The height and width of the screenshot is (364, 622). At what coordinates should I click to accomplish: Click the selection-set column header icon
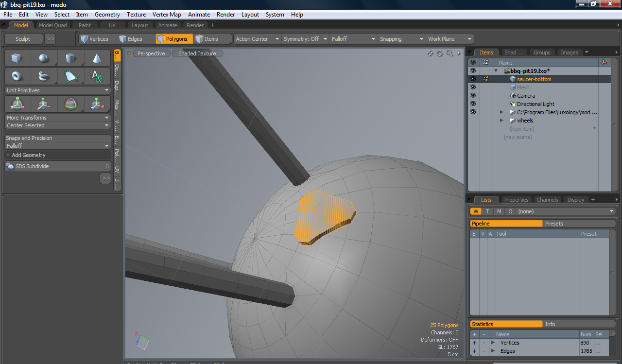click(x=485, y=62)
